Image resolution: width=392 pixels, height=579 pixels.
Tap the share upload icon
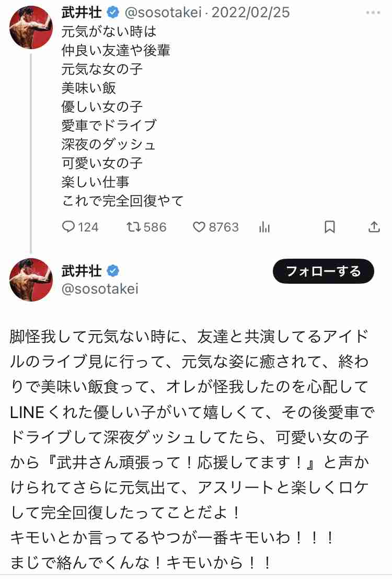pos(374,227)
